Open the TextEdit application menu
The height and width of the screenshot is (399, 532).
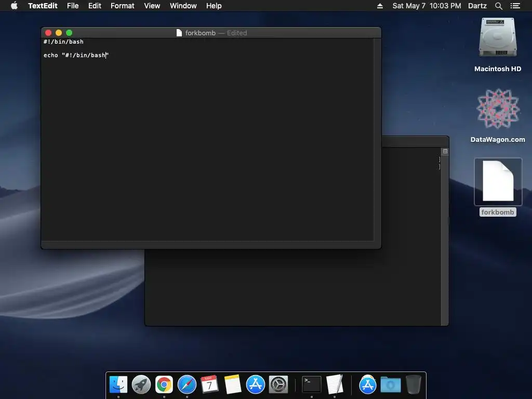(x=43, y=6)
